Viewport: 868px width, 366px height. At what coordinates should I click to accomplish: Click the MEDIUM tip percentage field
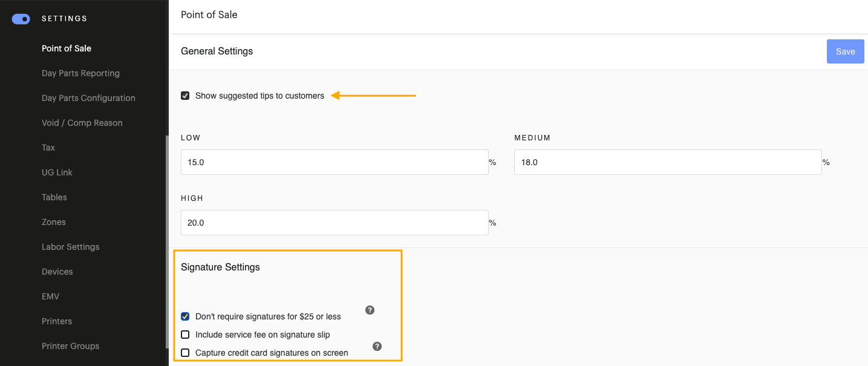point(667,162)
